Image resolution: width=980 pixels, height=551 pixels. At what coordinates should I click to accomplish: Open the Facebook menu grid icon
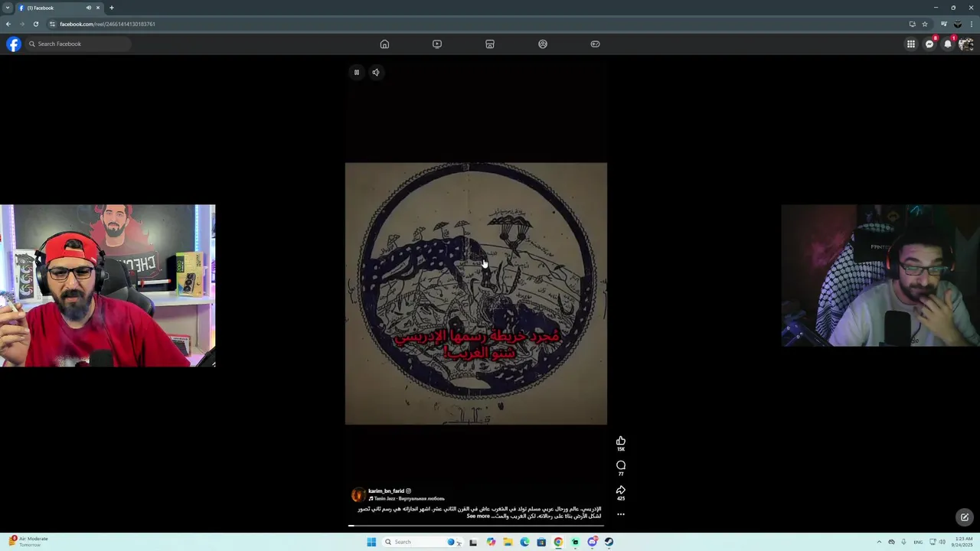tap(911, 44)
